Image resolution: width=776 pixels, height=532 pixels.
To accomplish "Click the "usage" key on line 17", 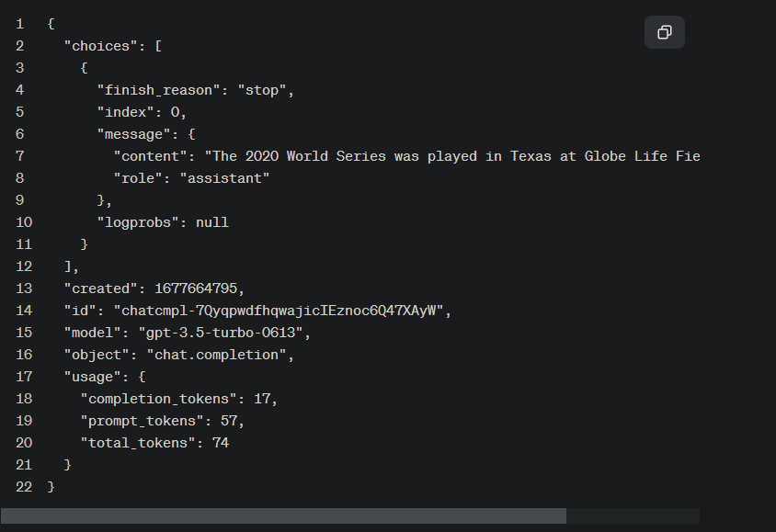I will click(x=93, y=376).
